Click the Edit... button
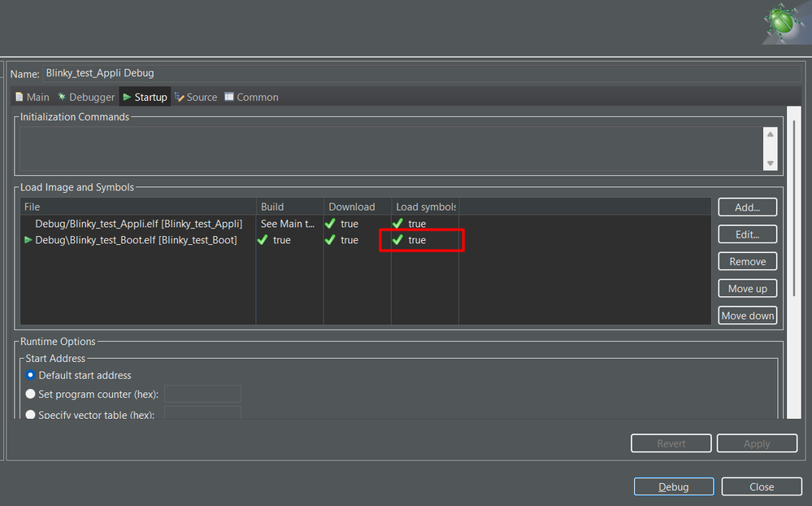812x506 pixels. coord(747,234)
